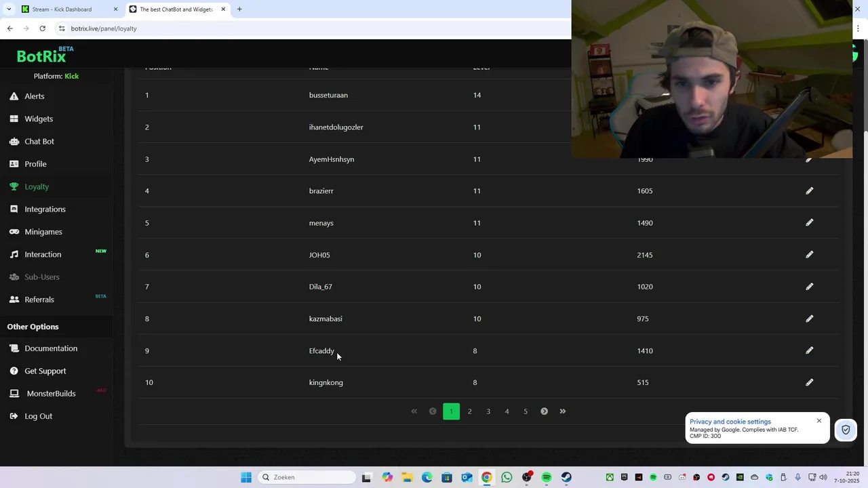Image resolution: width=868 pixels, height=488 pixels.
Task: Click the Integrations sidebar icon
Action: click(x=14, y=209)
